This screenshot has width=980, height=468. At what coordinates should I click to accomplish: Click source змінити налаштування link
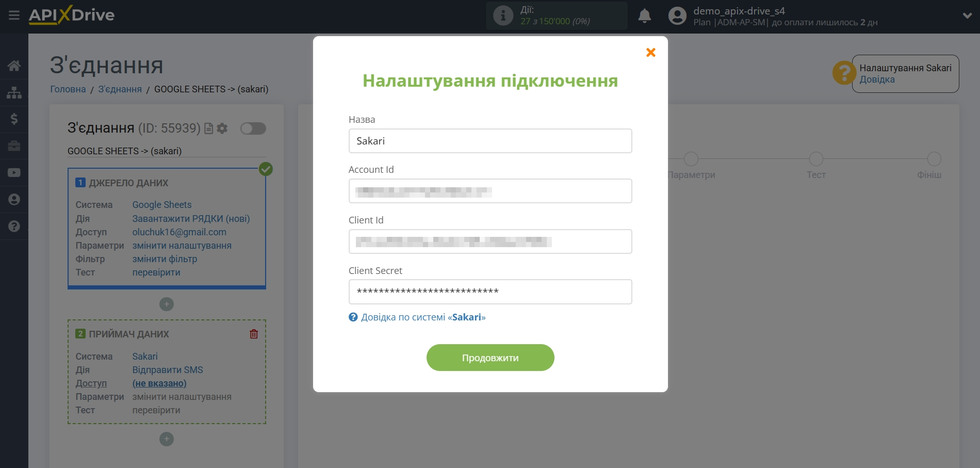[182, 246]
